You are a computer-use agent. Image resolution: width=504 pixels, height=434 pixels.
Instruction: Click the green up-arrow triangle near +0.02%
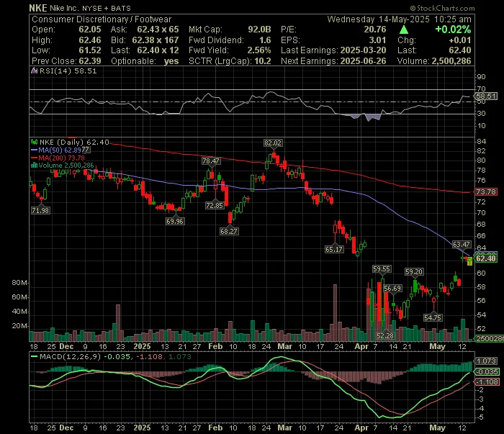pos(404,30)
